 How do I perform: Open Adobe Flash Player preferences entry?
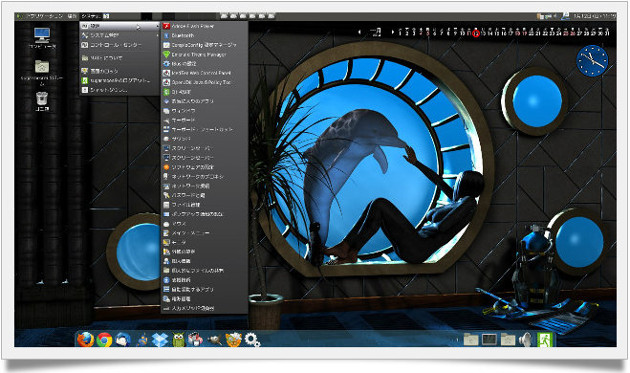click(204, 26)
